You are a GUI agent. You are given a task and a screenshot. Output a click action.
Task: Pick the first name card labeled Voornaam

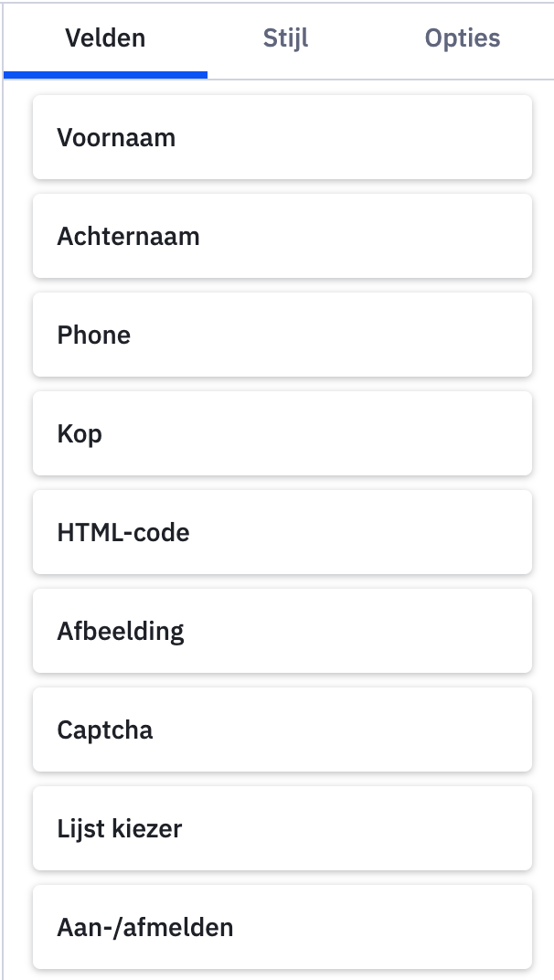pyautogui.click(x=282, y=138)
